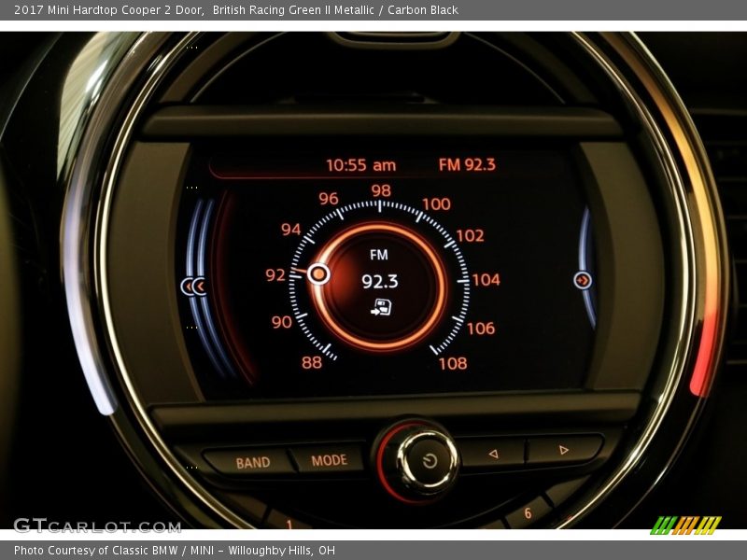The height and width of the screenshot is (560, 747).
Task: Click the right arrow panel icon
Action: (x=583, y=280)
